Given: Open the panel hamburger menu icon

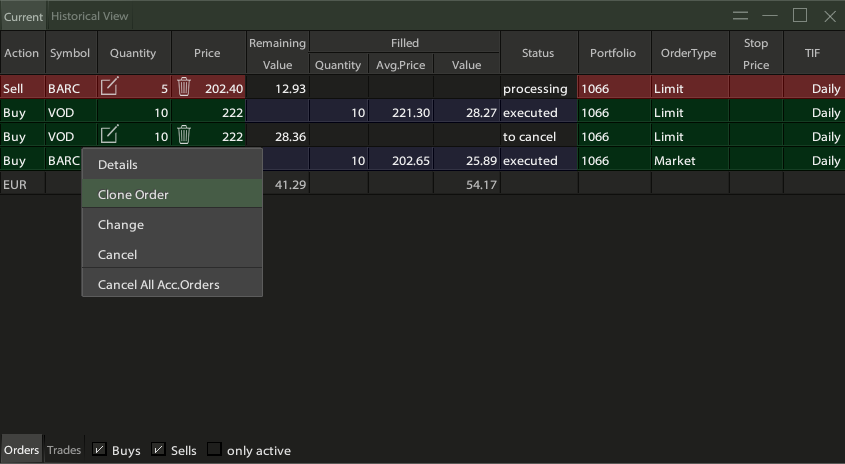Looking at the screenshot, I should 740,16.
